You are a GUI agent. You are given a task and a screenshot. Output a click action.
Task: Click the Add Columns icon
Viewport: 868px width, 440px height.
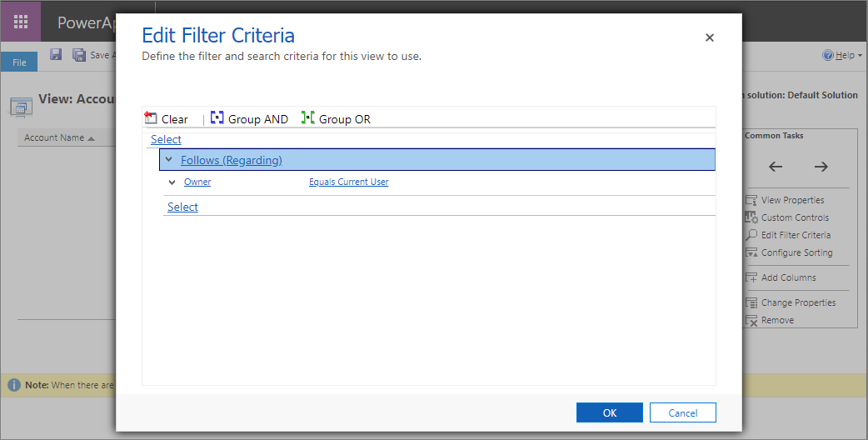(x=751, y=277)
